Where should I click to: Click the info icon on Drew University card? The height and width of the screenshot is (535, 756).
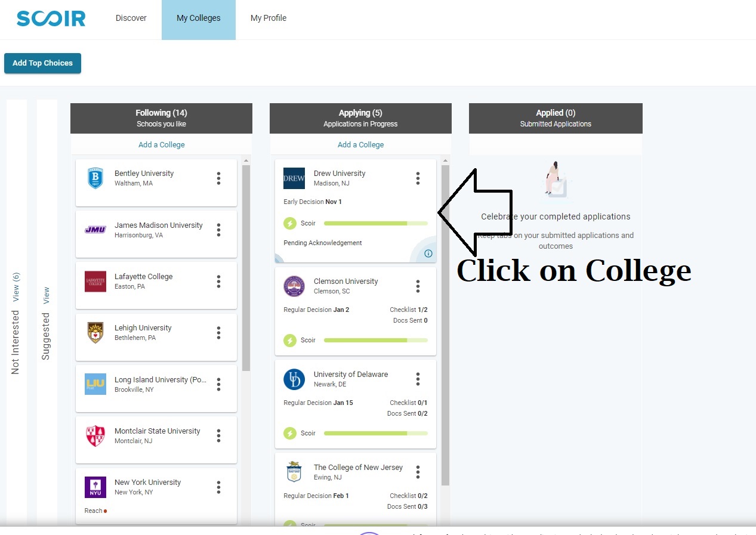tap(428, 253)
